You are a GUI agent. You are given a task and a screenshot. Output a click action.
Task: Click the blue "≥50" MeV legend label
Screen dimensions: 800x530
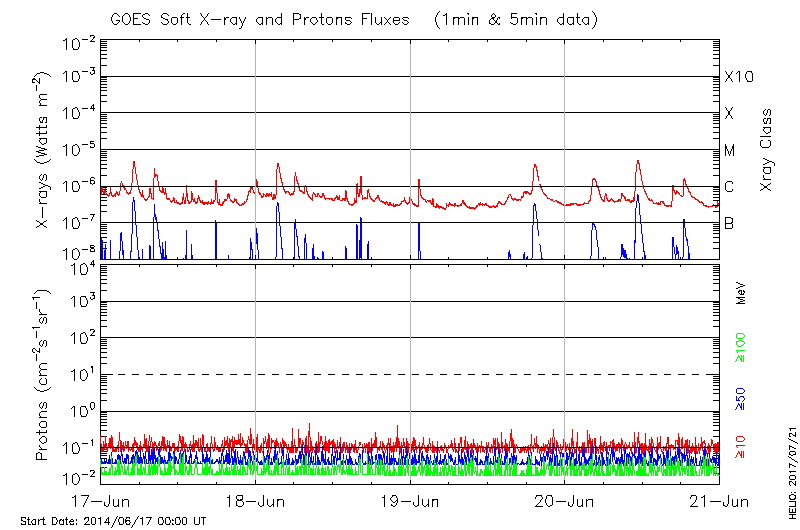coord(741,400)
